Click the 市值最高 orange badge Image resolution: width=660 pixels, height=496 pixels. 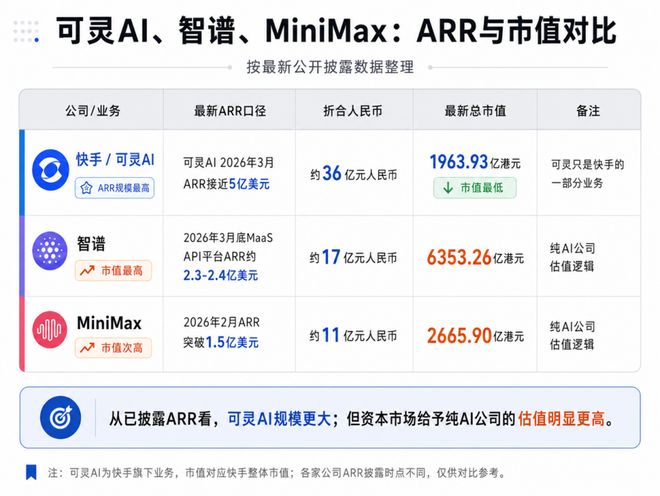point(113,270)
